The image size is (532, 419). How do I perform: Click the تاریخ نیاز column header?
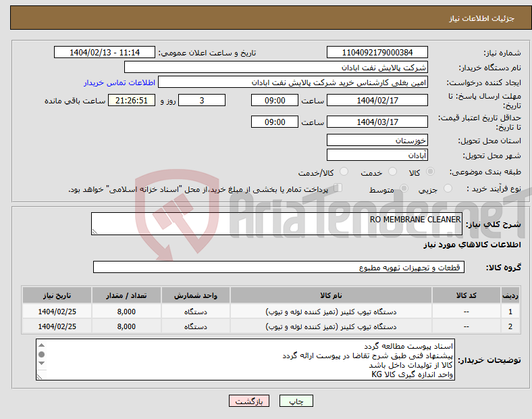pyautogui.click(x=57, y=295)
